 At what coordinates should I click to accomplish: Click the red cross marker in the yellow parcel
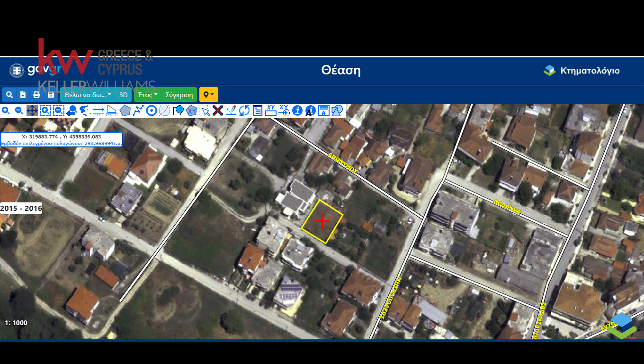(322, 221)
